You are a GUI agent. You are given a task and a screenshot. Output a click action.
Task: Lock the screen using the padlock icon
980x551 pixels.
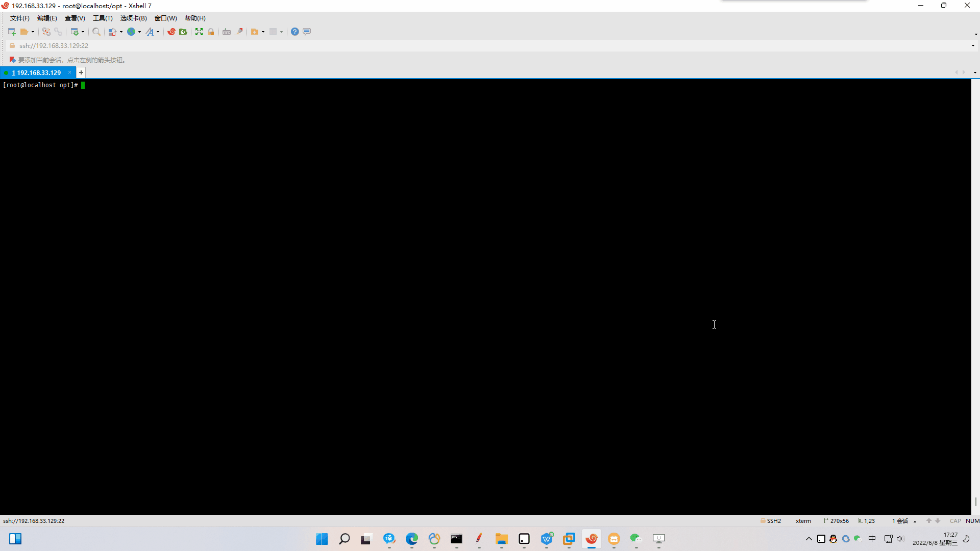[x=211, y=32]
